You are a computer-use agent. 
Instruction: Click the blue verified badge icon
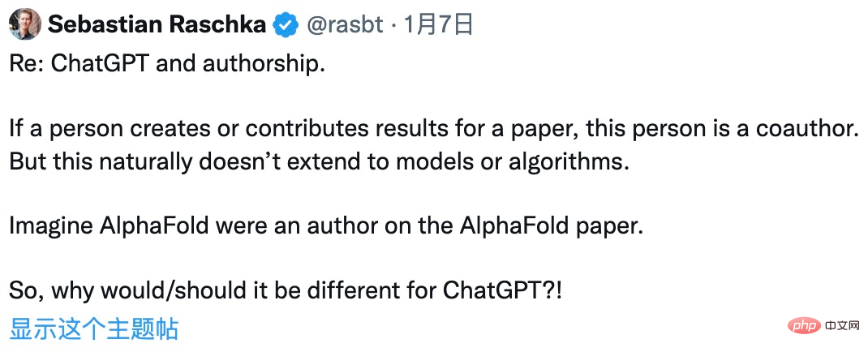coord(287,25)
